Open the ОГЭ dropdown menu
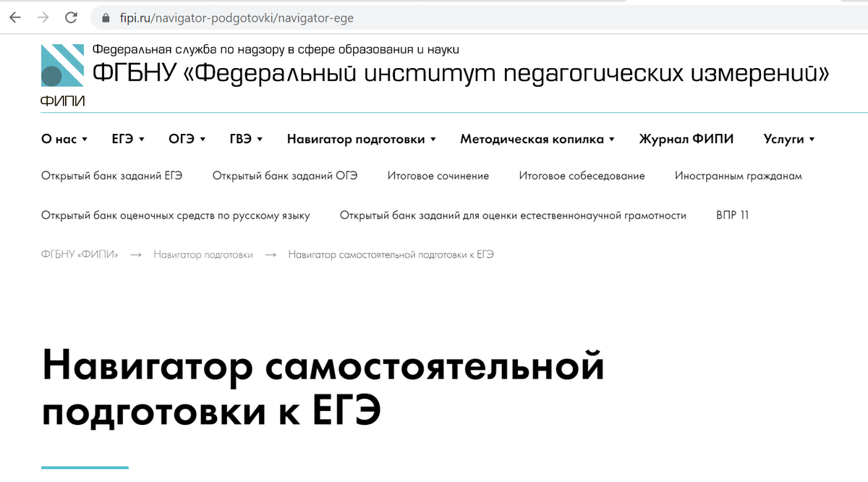This screenshot has width=868, height=482. point(186,139)
